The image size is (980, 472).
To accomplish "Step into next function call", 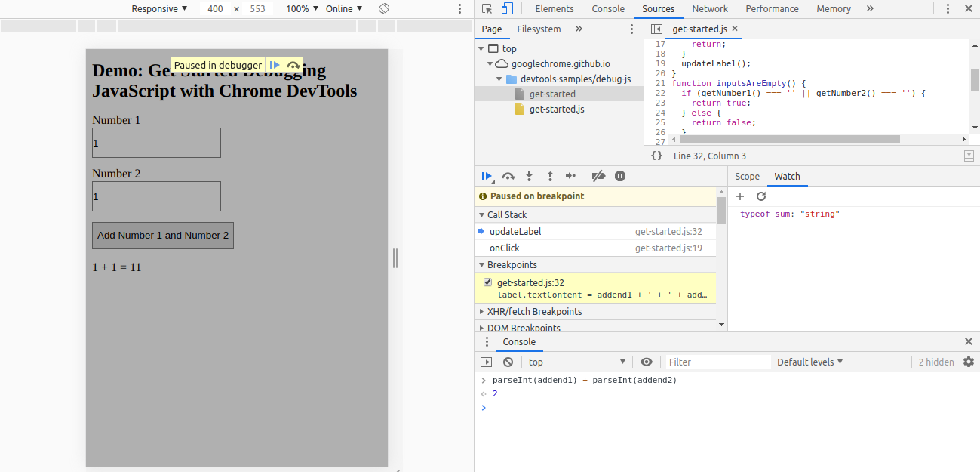I will coord(530,176).
